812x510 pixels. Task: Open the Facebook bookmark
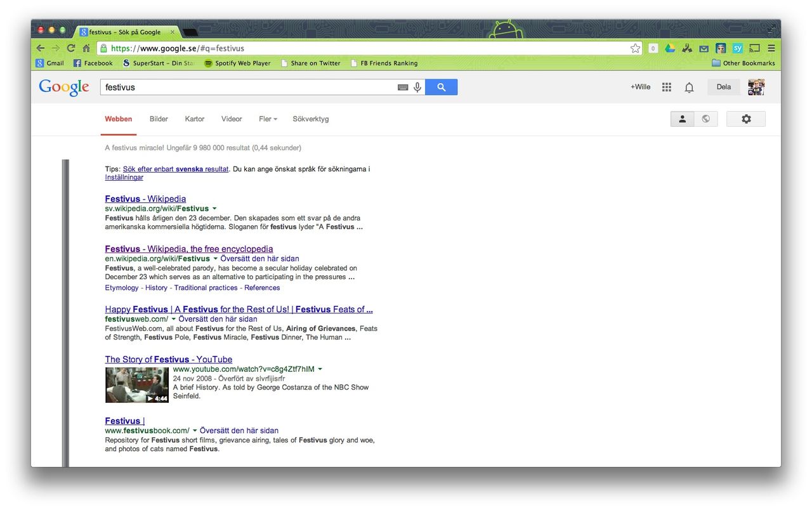(x=93, y=63)
